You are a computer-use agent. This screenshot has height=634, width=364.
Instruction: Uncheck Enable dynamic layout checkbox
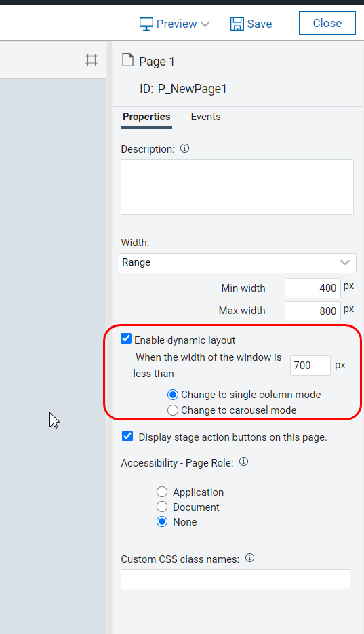pyautogui.click(x=126, y=339)
